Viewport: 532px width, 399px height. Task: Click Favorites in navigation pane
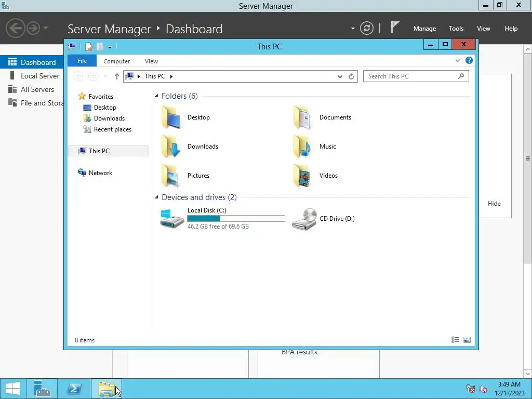(x=101, y=96)
